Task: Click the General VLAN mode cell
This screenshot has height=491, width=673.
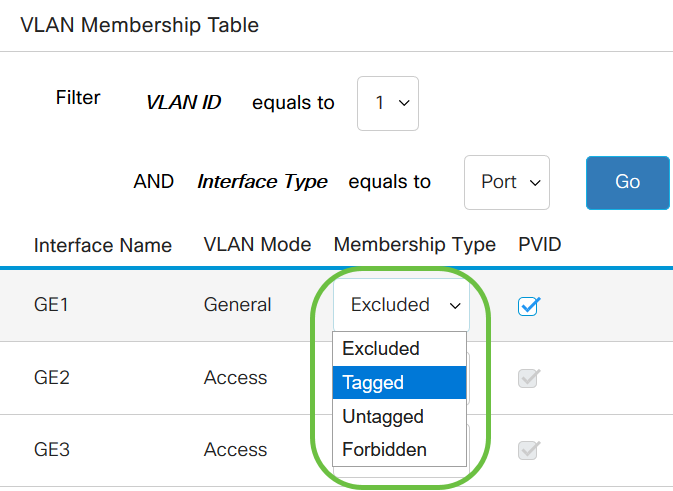Action: (x=237, y=305)
